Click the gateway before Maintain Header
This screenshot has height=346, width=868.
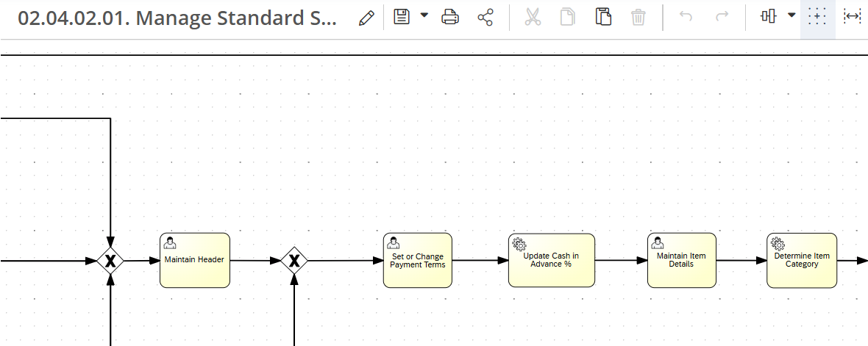[x=110, y=261]
